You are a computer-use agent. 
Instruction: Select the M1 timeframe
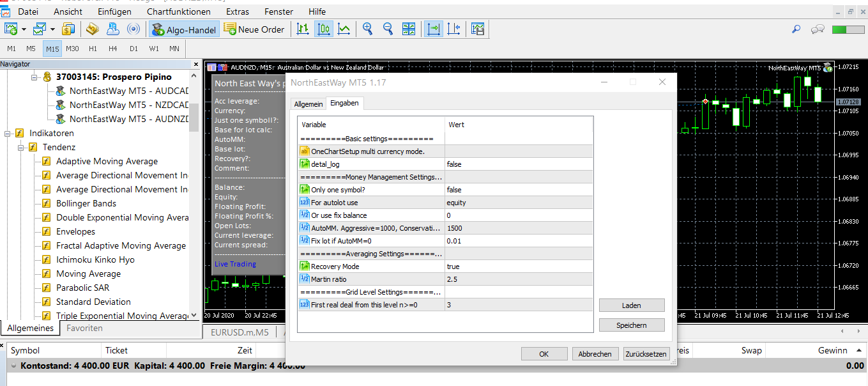[11, 49]
